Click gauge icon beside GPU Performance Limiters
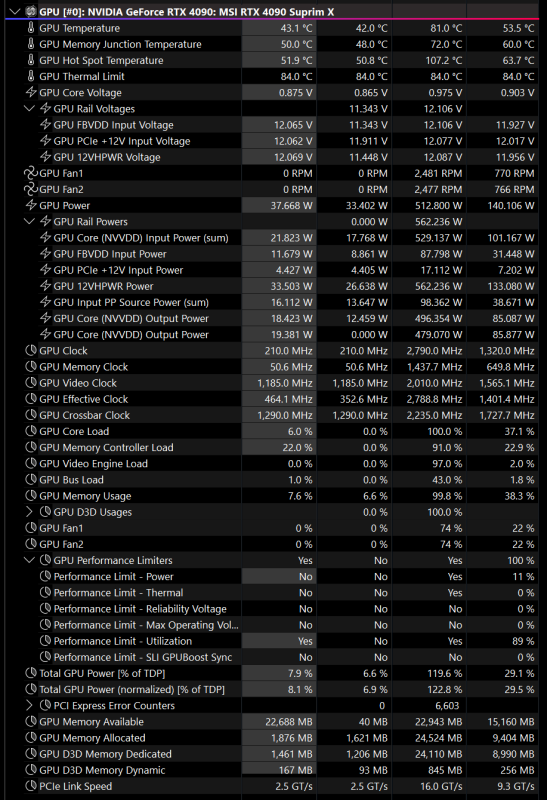Viewport: 547px width, 800px height. (x=45, y=560)
